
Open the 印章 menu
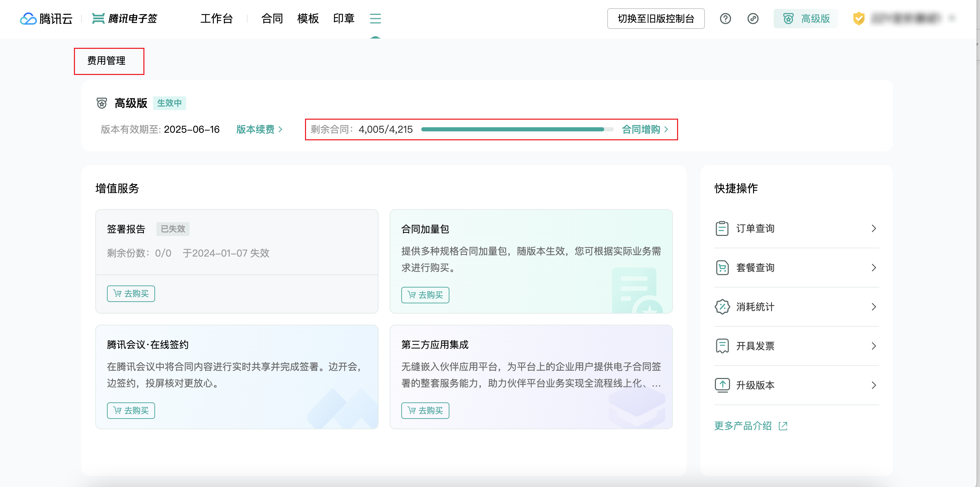coord(344,18)
